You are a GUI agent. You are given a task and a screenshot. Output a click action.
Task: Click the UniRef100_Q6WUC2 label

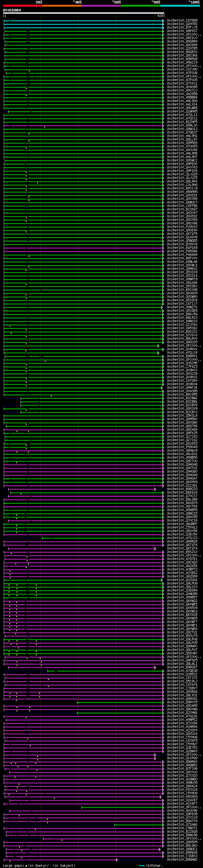tap(182, 849)
